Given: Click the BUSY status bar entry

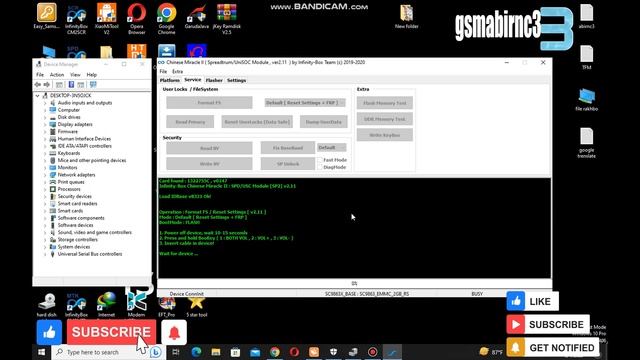Looking at the screenshot, I should (477, 293).
